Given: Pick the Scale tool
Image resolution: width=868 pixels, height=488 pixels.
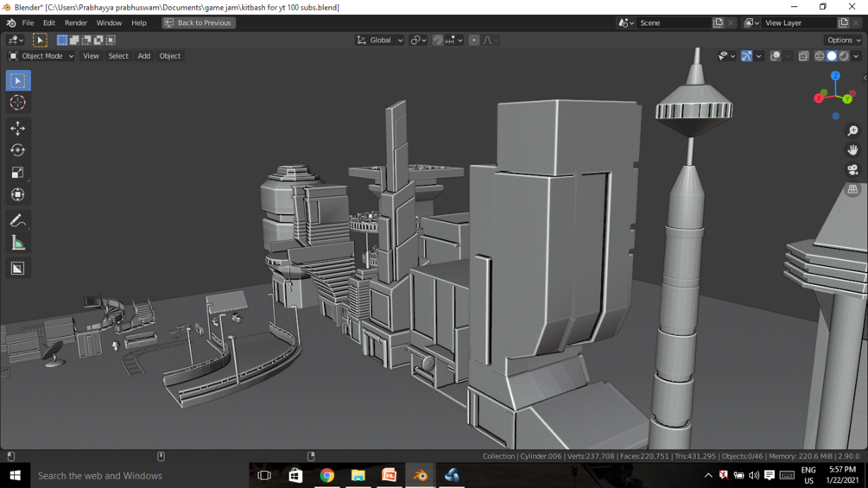Looking at the screenshot, I should tap(17, 173).
